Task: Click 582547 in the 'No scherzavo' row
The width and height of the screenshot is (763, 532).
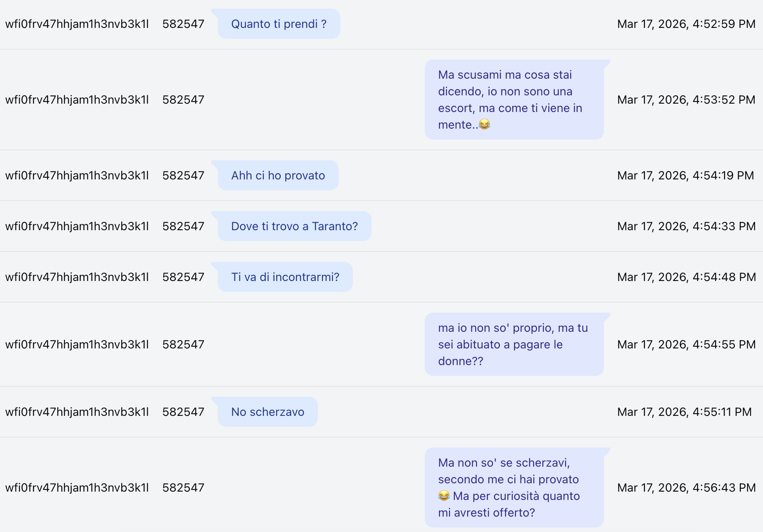Action: coord(183,412)
